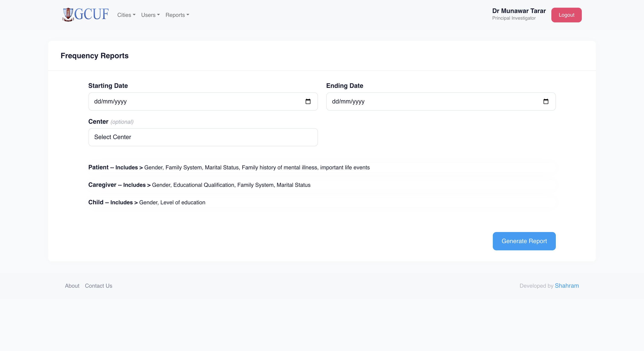Follow the Shahram developer link
The image size is (644, 351).
pyautogui.click(x=567, y=286)
